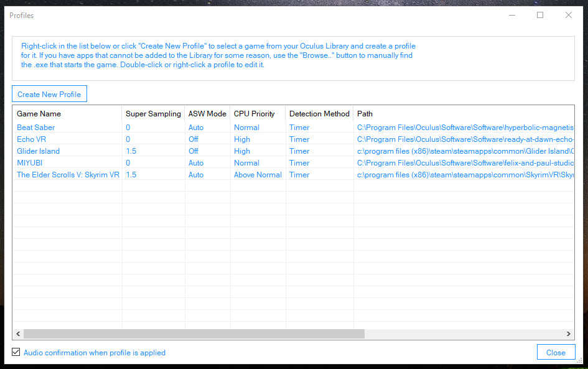The image size is (588, 369).
Task: Minimize the Profiles window
Action: 512,15
